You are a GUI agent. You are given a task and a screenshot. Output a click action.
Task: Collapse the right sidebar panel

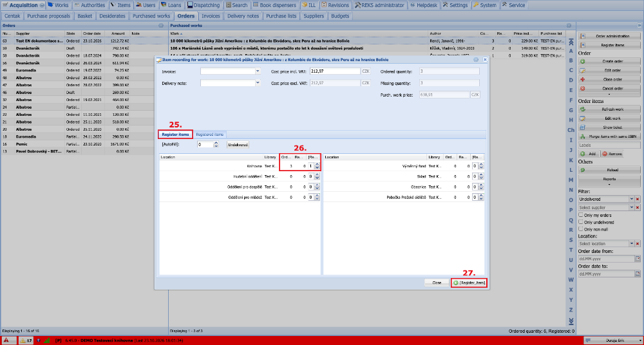pos(640,26)
